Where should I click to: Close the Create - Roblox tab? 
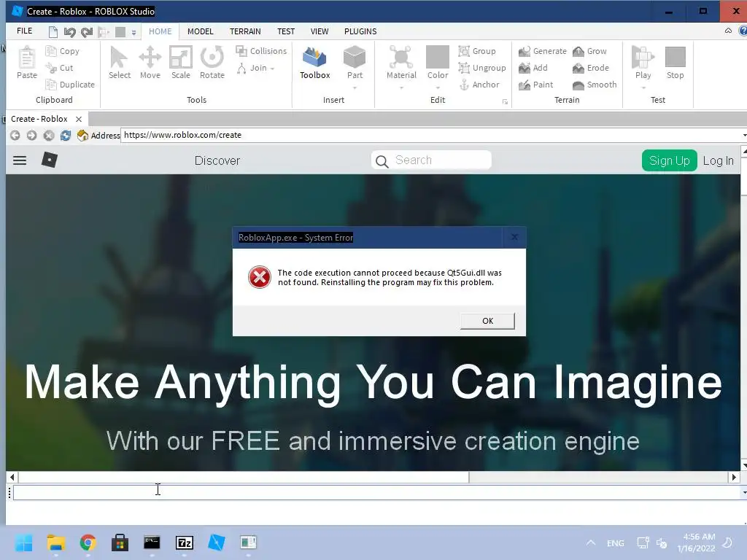click(79, 119)
